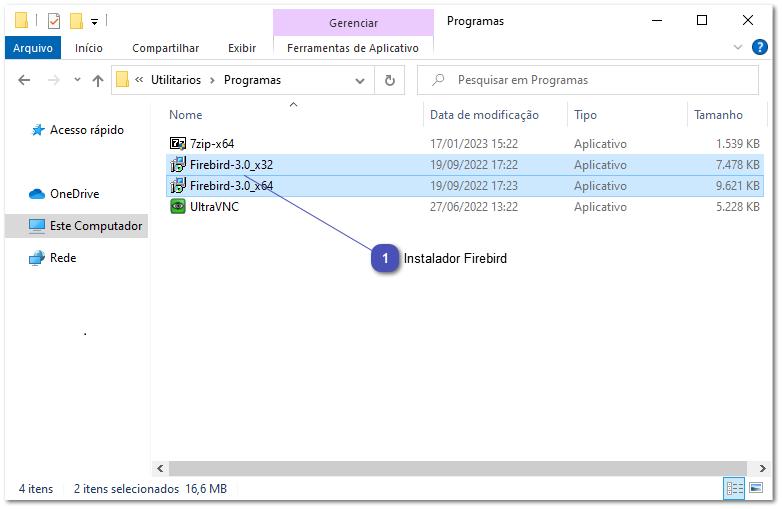Viewport: 782px width, 509px height.
Task: Click the 7.478 KB size cell
Action: click(x=737, y=165)
